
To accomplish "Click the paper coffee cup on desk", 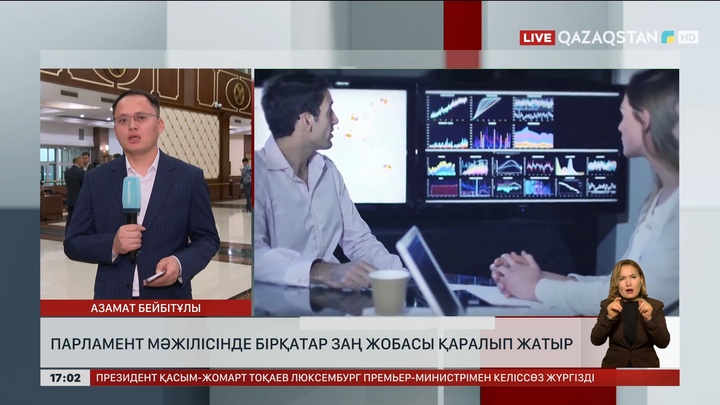I will pos(389,292).
